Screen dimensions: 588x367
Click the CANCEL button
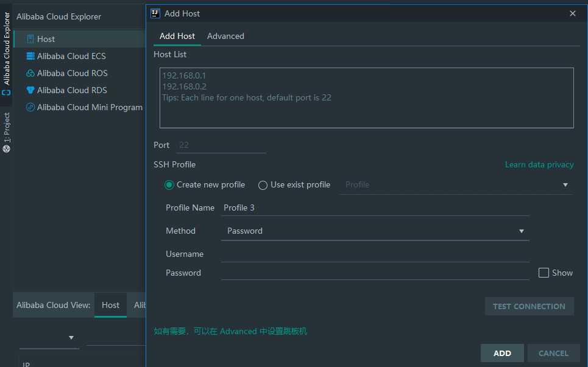(553, 353)
